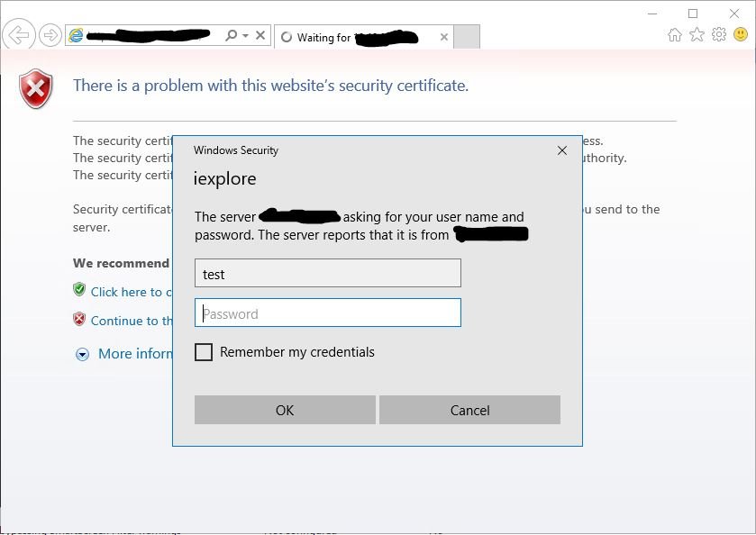
Task: Expand the More information section
Action: 83,353
